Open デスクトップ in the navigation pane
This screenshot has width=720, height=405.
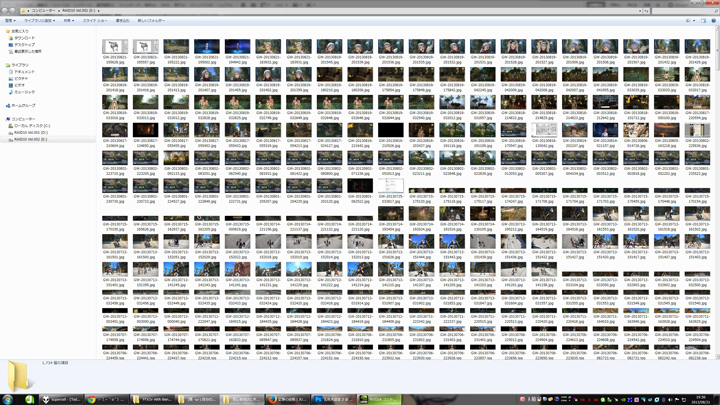[24, 45]
